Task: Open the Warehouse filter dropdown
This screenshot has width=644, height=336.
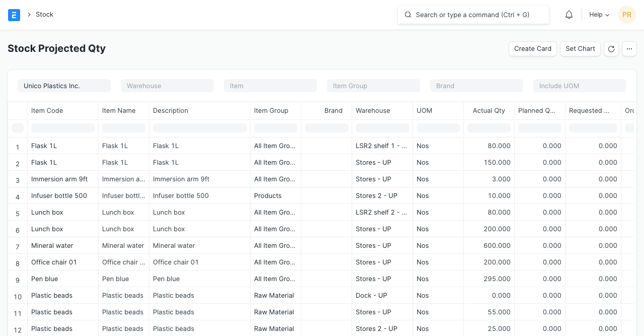Action: tap(167, 86)
